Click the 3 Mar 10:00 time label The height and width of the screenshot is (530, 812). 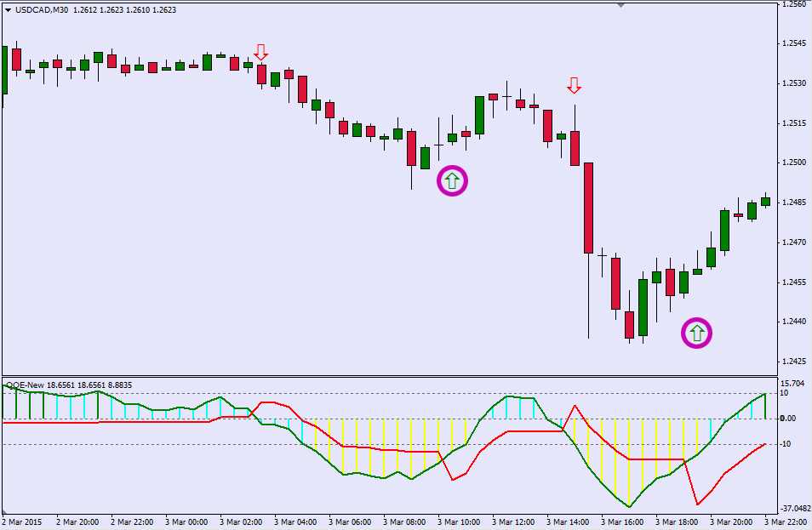pos(459,521)
